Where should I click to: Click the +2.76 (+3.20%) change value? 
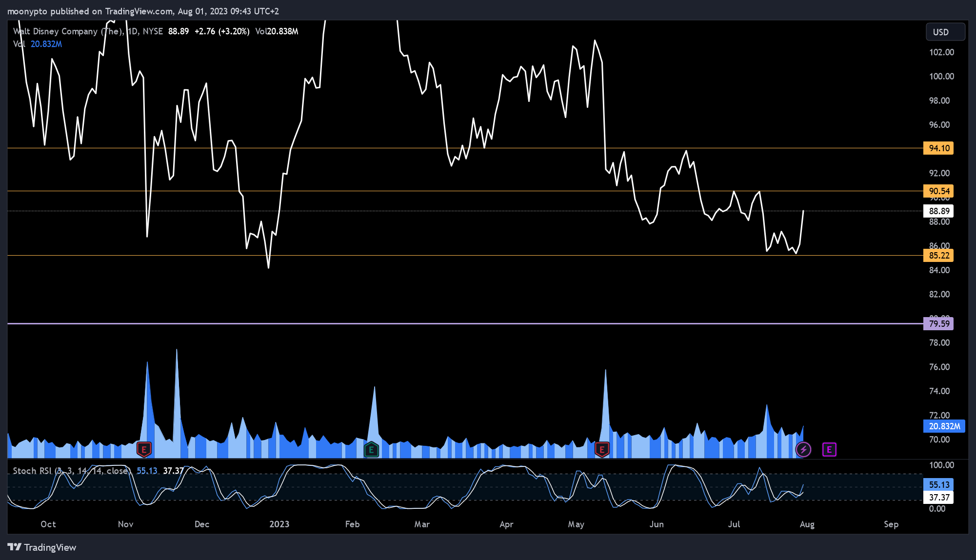(222, 31)
